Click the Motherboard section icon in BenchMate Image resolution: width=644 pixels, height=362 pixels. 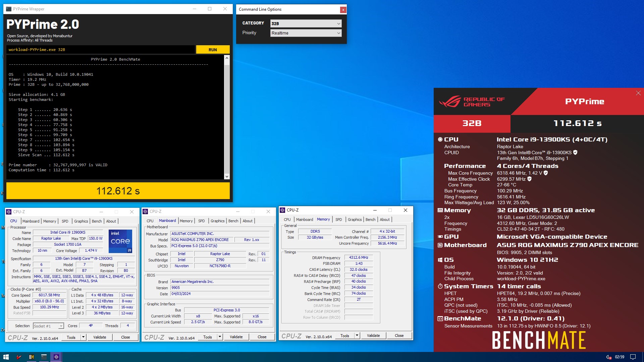pyautogui.click(x=440, y=245)
